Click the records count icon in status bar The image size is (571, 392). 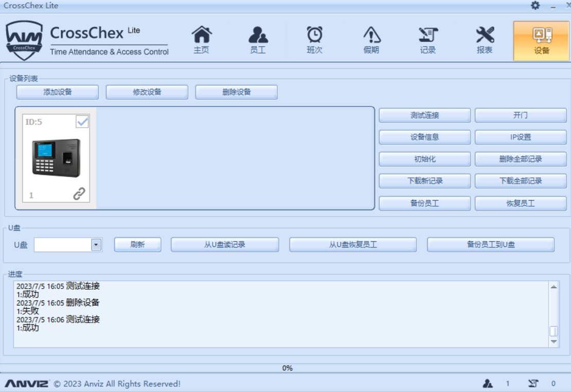(533, 383)
